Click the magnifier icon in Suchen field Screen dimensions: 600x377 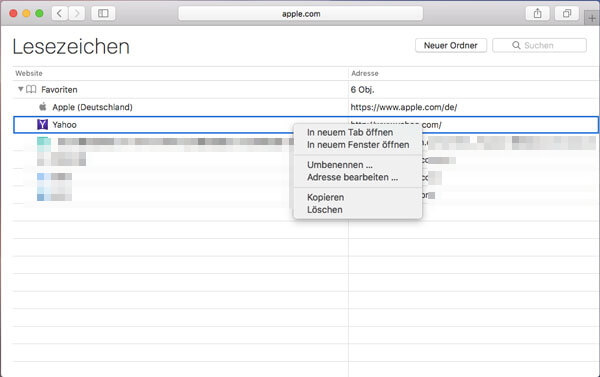[516, 45]
